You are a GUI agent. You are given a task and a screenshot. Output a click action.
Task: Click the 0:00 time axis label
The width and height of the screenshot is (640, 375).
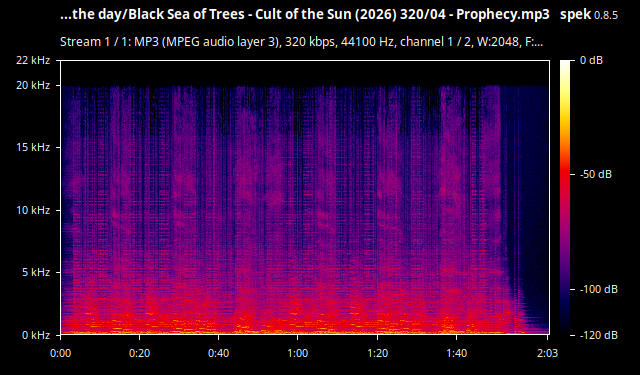tap(60, 353)
